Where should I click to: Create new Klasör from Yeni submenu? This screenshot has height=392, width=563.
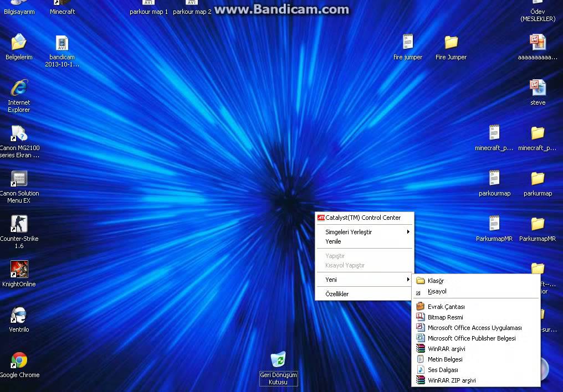(x=476, y=281)
